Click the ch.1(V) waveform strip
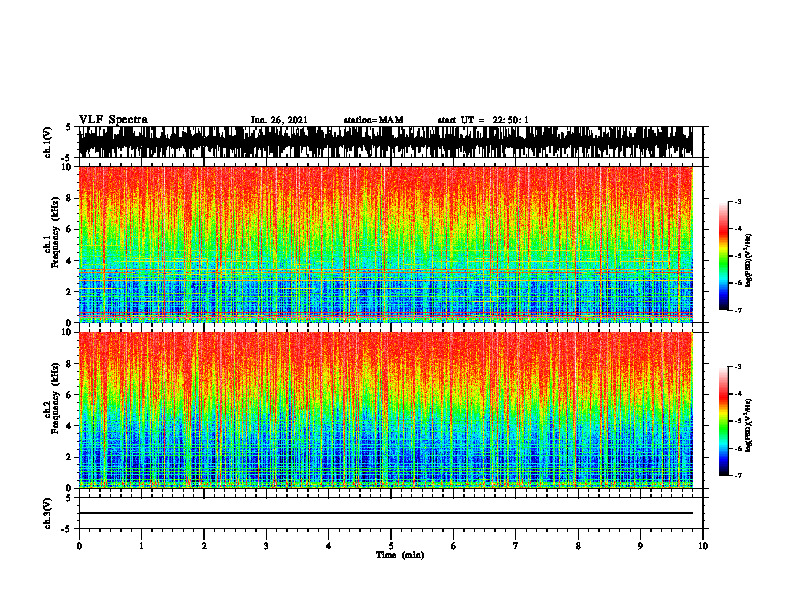 pyautogui.click(x=386, y=142)
